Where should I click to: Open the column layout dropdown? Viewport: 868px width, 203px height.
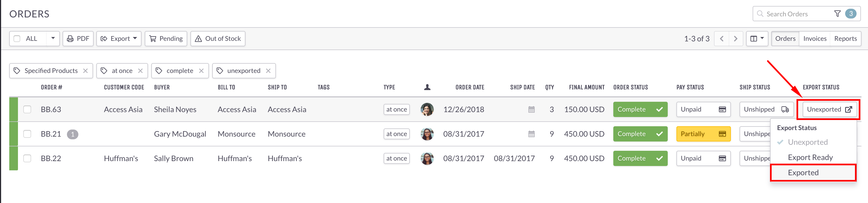point(757,39)
